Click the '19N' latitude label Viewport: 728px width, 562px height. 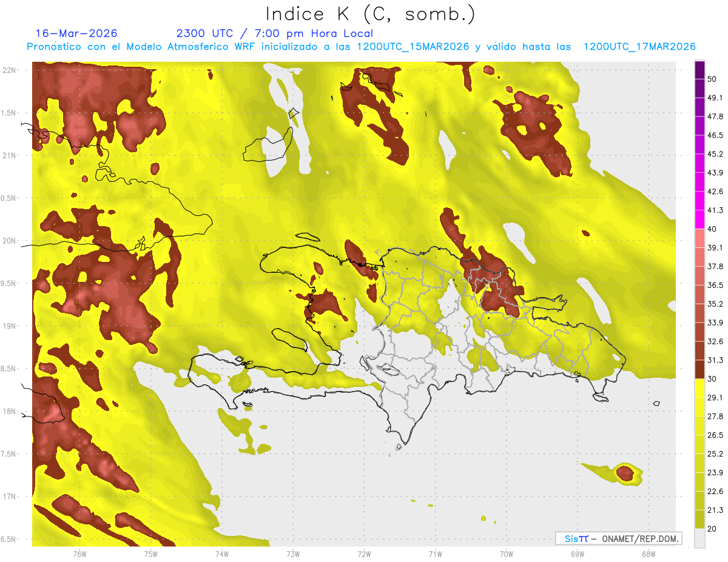click(x=9, y=326)
